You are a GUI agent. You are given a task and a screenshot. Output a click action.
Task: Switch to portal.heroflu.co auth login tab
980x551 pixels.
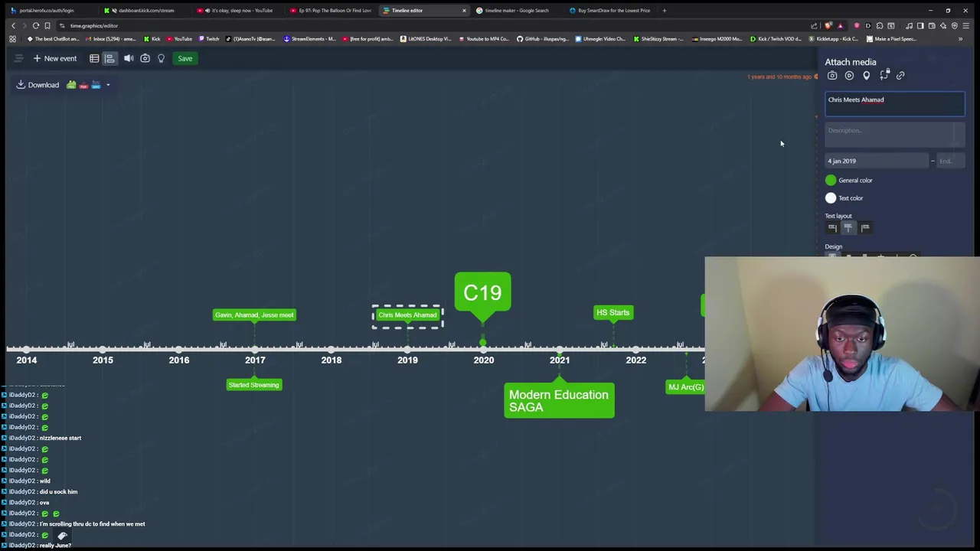click(x=46, y=11)
